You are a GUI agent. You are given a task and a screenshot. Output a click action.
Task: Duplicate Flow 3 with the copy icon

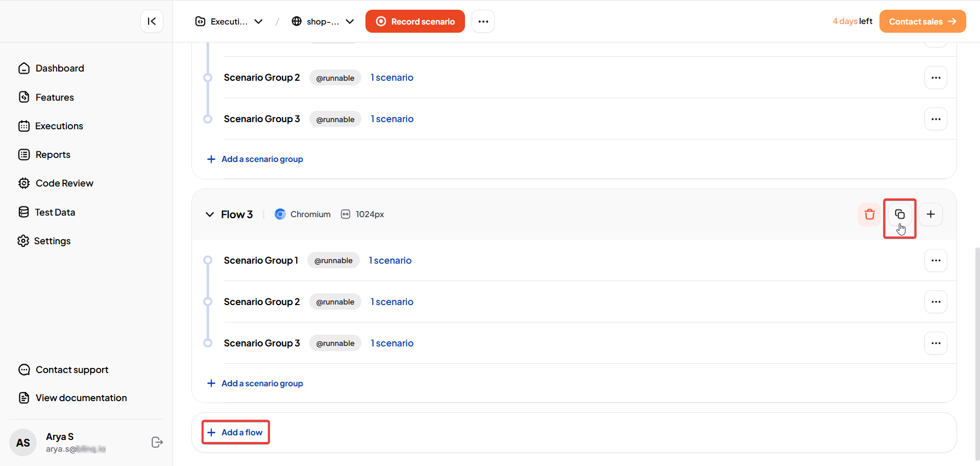899,215
